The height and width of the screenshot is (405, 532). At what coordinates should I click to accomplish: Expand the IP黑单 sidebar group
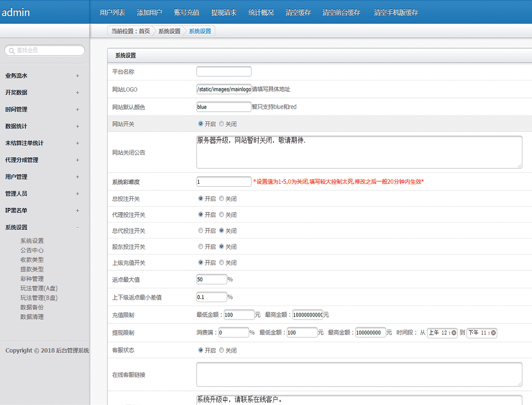point(77,211)
